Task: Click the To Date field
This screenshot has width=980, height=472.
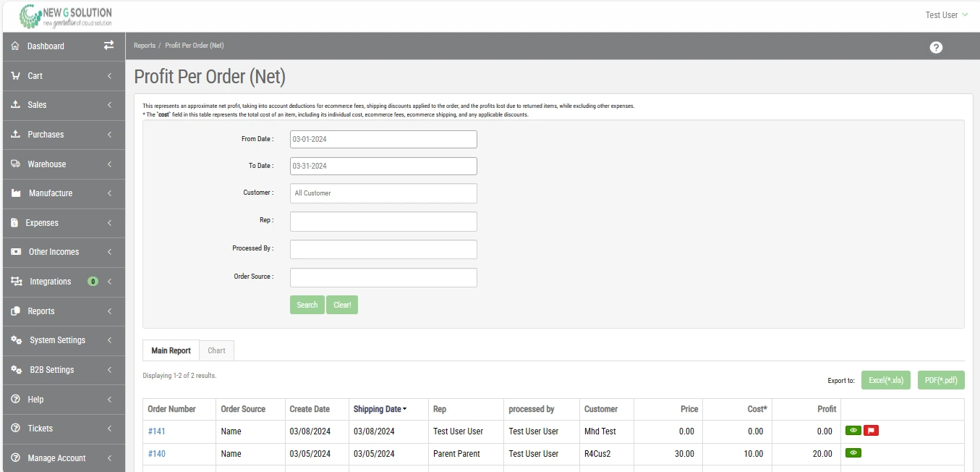Action: 383,166
